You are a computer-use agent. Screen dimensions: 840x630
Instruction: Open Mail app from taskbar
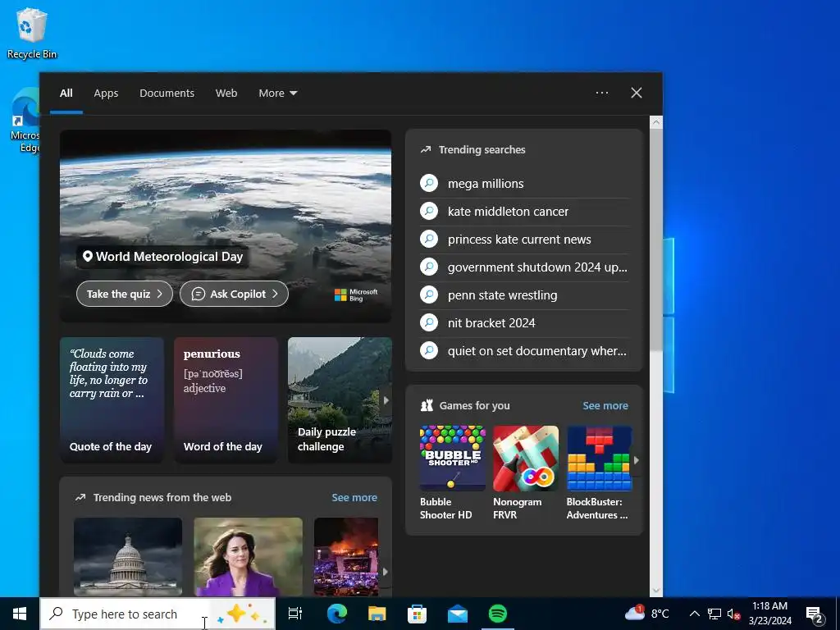(458, 614)
